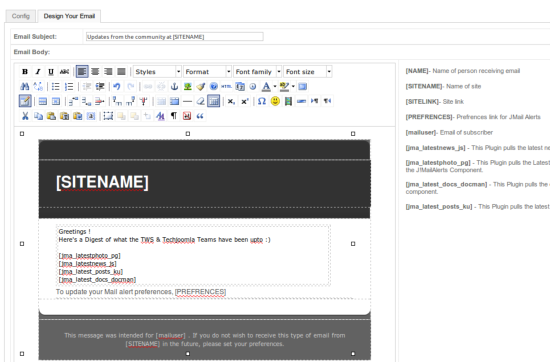
Task: Toggle table guidelines visual aid
Action: point(214,101)
